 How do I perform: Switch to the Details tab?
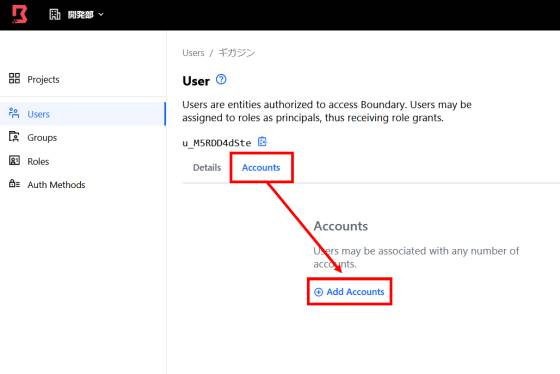tap(207, 168)
